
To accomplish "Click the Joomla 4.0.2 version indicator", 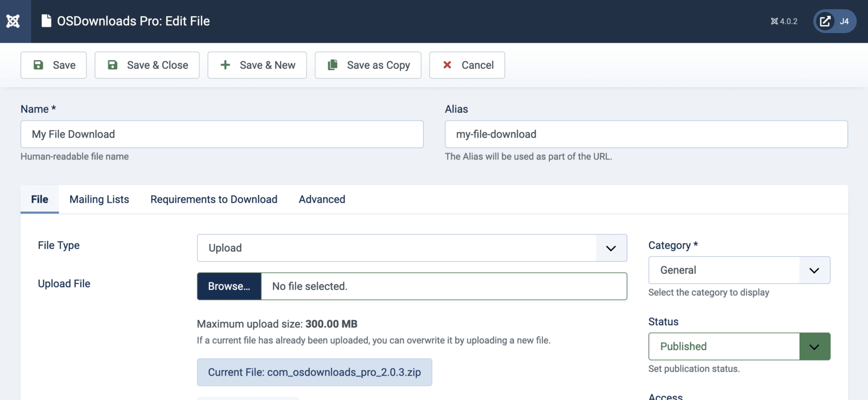I will click(784, 21).
